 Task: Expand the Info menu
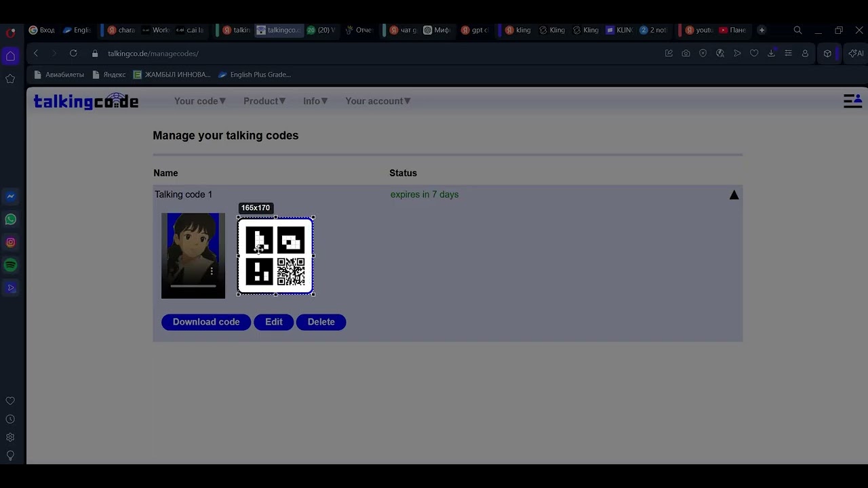[315, 101]
